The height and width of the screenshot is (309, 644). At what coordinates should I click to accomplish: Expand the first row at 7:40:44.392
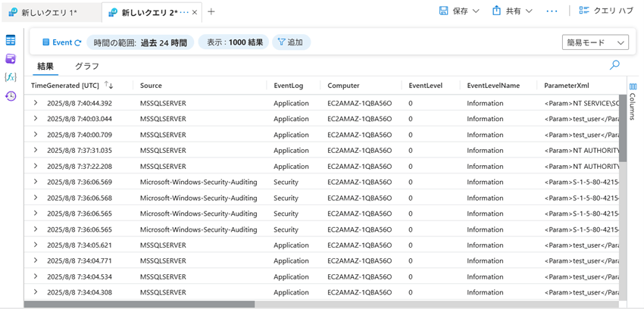36,103
